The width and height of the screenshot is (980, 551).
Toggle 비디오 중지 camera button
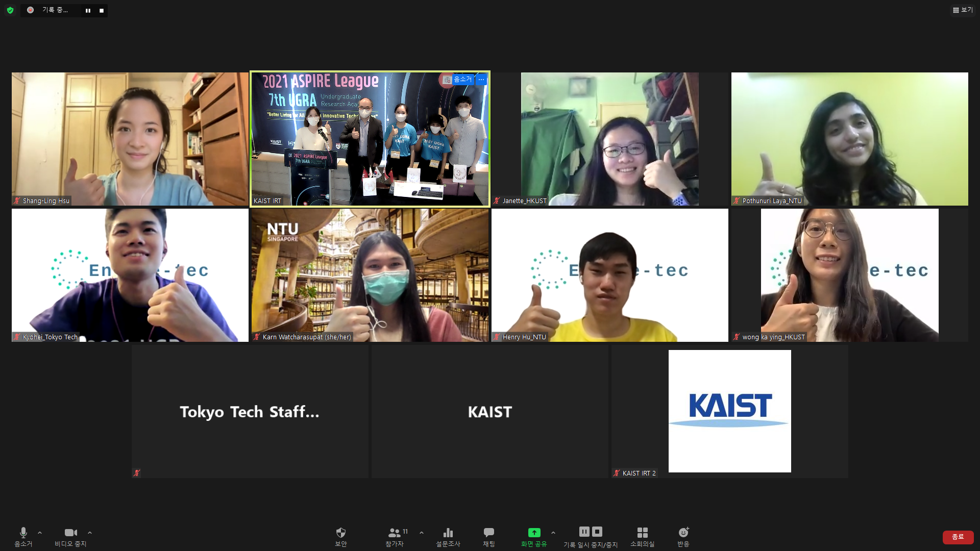coord(70,537)
